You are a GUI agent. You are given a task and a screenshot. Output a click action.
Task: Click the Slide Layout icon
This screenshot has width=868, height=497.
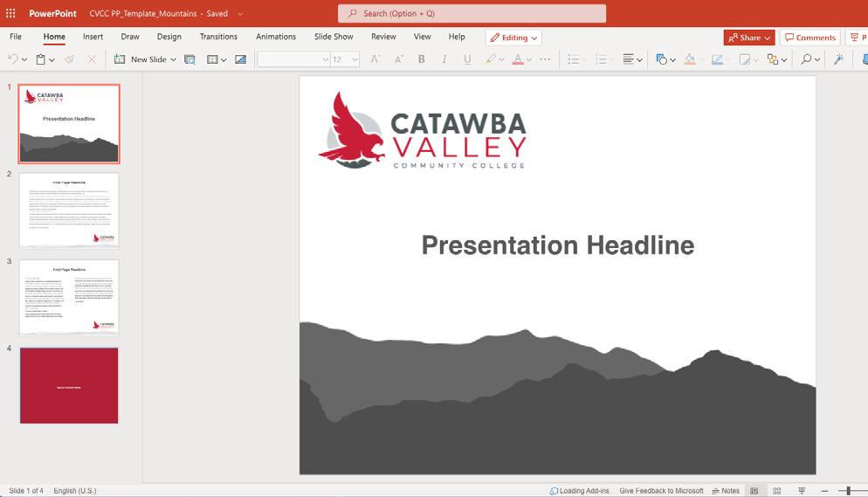[x=212, y=59]
